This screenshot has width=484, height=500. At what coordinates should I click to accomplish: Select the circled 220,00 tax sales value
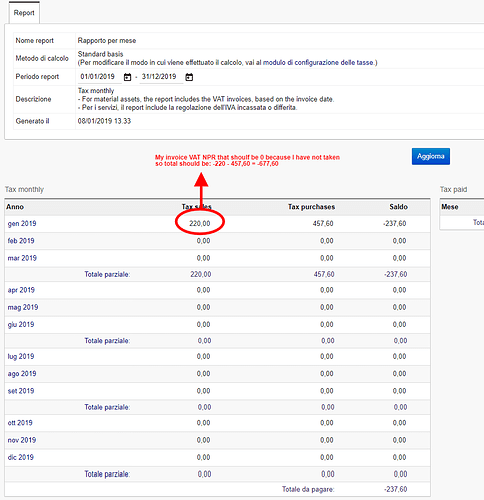click(200, 223)
